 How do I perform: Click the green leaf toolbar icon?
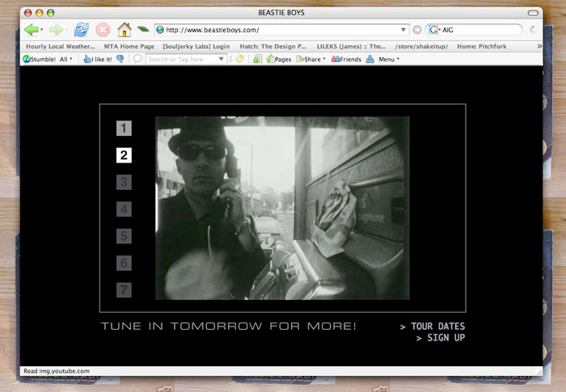[143, 29]
